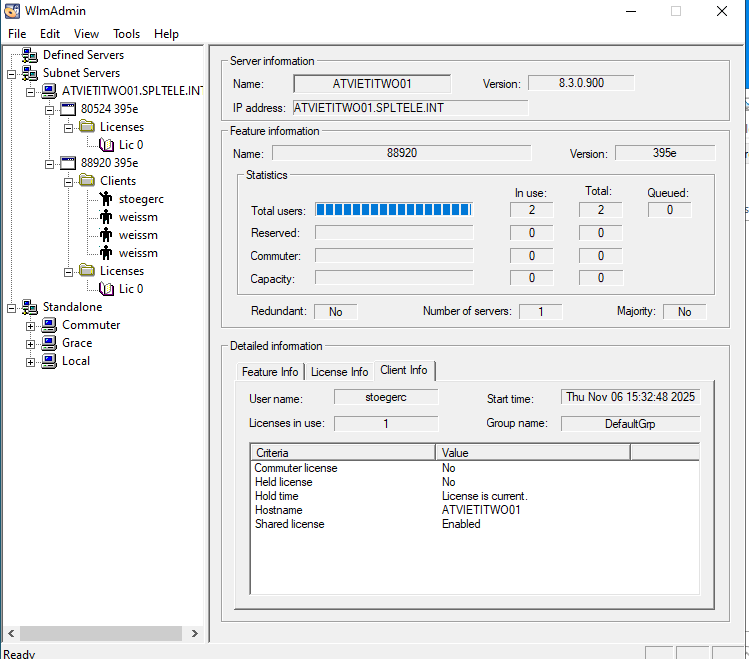Click the Licenses folder icon under 80524
The image size is (749, 659).
click(87, 127)
